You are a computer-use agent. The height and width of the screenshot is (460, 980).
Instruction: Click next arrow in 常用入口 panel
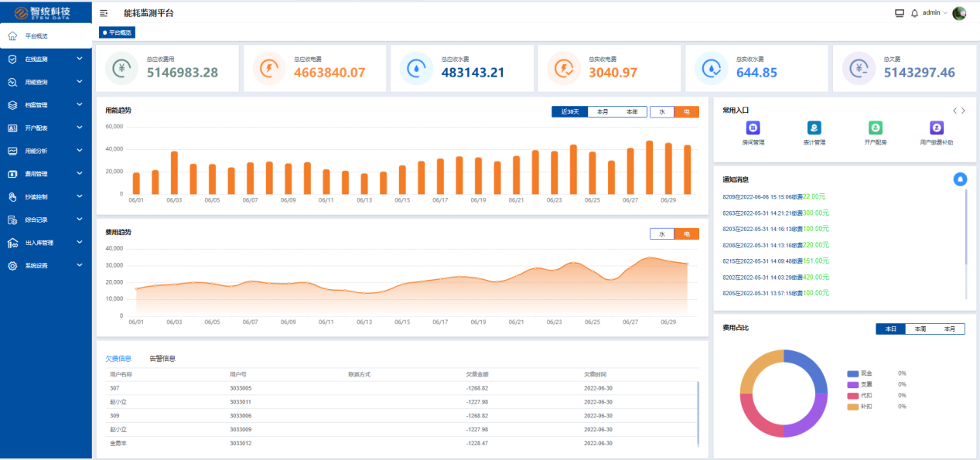coord(963,111)
